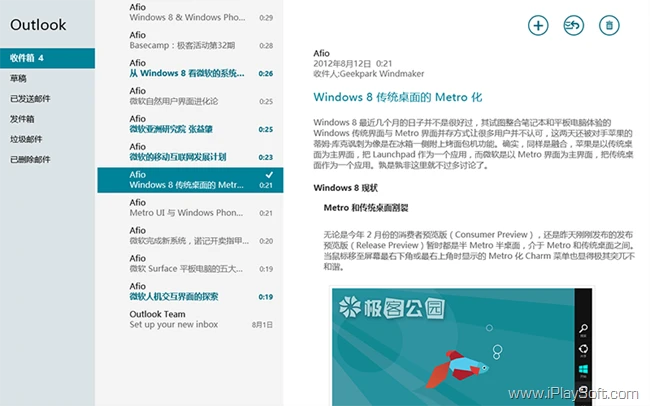Open email 微软自然用户界面进化论

point(190,96)
